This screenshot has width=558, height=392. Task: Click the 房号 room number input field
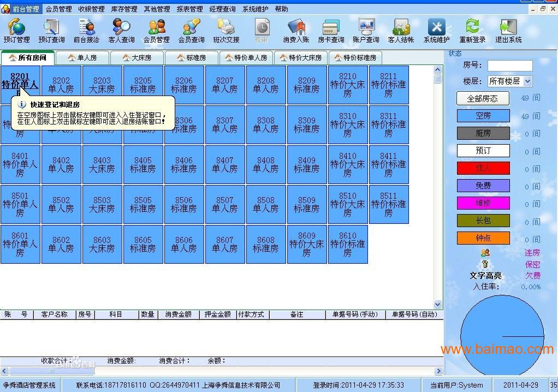click(509, 66)
